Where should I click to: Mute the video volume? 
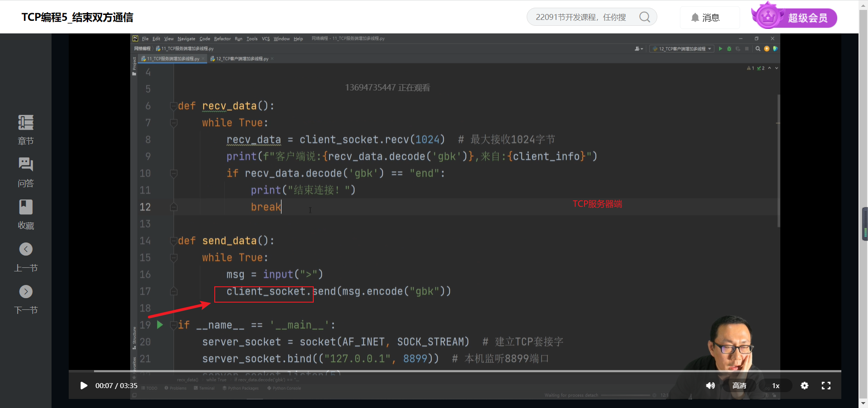(x=710, y=385)
